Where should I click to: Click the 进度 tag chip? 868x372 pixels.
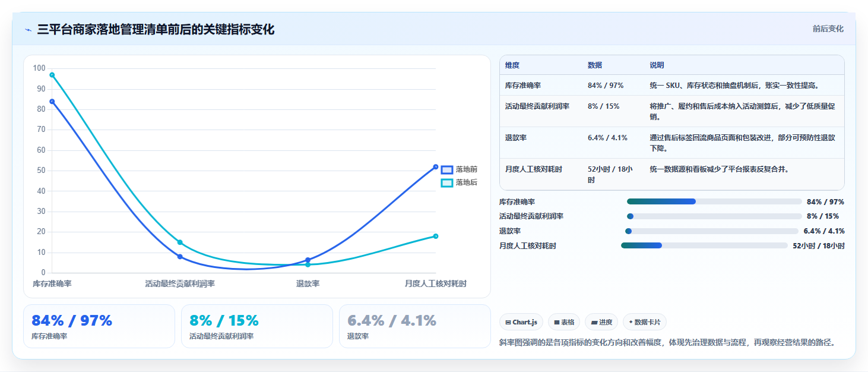tap(601, 322)
